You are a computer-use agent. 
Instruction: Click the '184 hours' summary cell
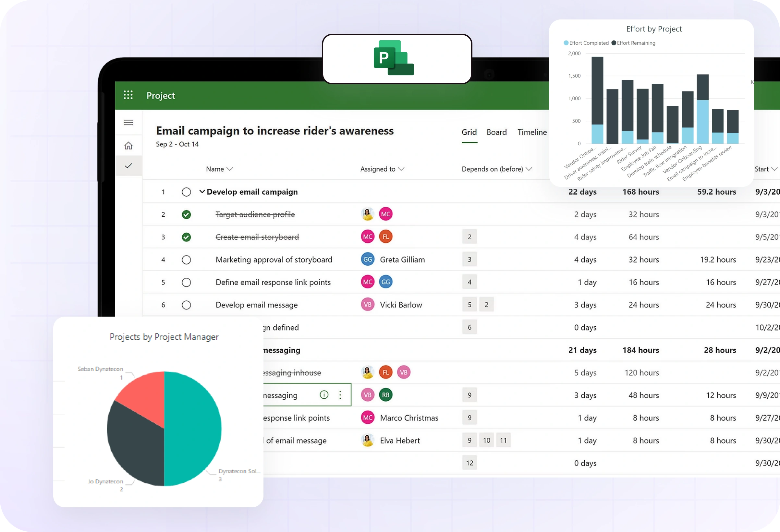(x=641, y=350)
